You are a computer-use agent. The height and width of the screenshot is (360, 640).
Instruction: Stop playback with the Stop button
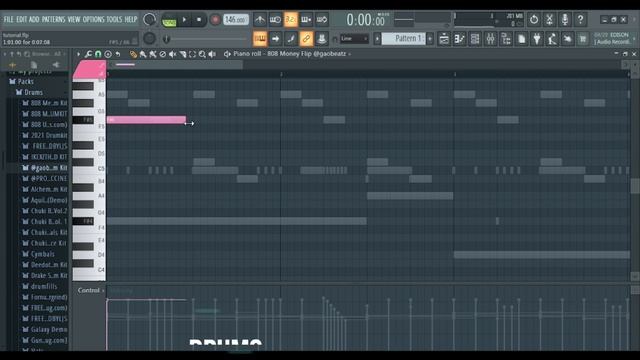[x=199, y=20]
